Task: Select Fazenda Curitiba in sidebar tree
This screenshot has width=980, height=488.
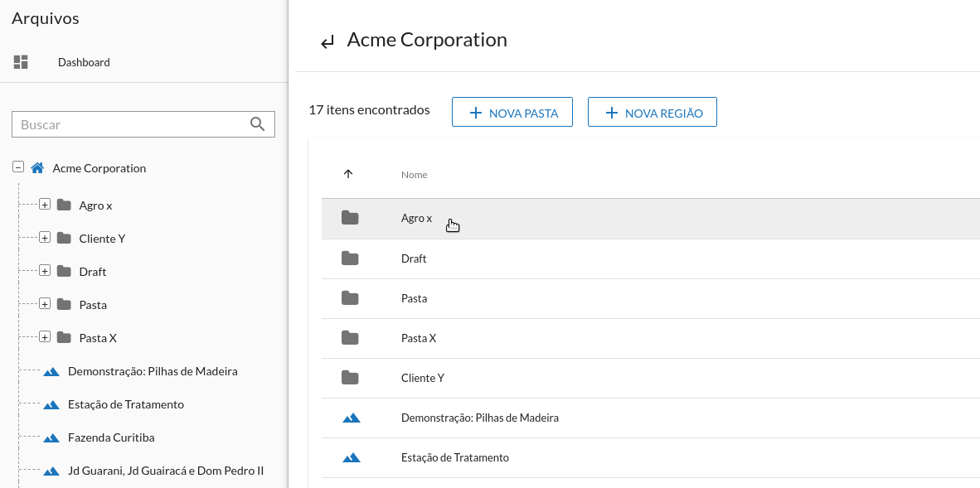Action: pyautogui.click(x=111, y=437)
